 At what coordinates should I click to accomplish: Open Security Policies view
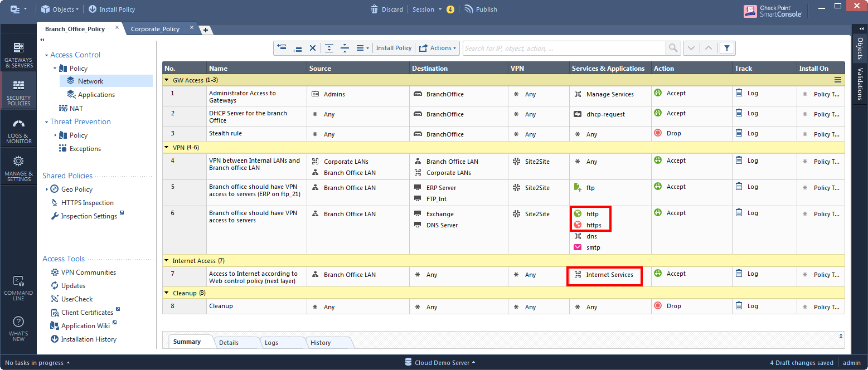click(18, 93)
